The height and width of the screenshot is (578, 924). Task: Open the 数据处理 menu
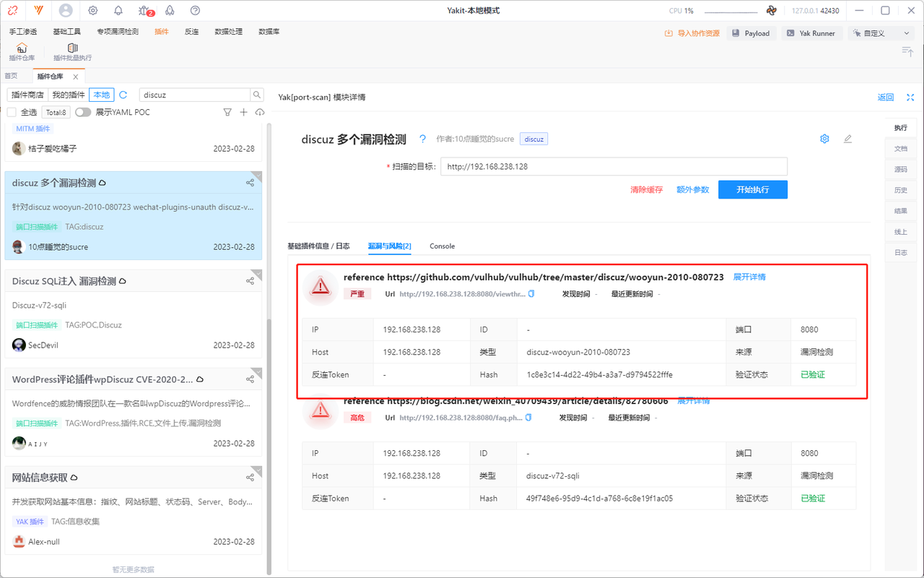(x=229, y=32)
